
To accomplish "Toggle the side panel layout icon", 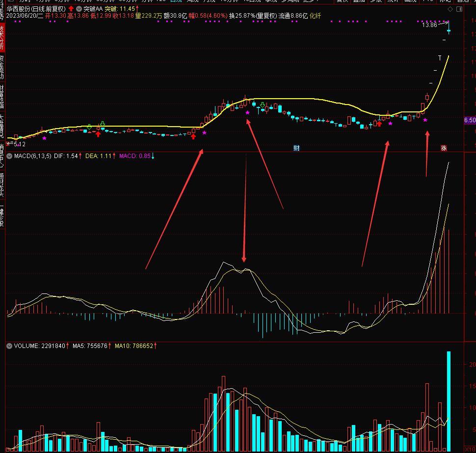I will [x=459, y=9].
